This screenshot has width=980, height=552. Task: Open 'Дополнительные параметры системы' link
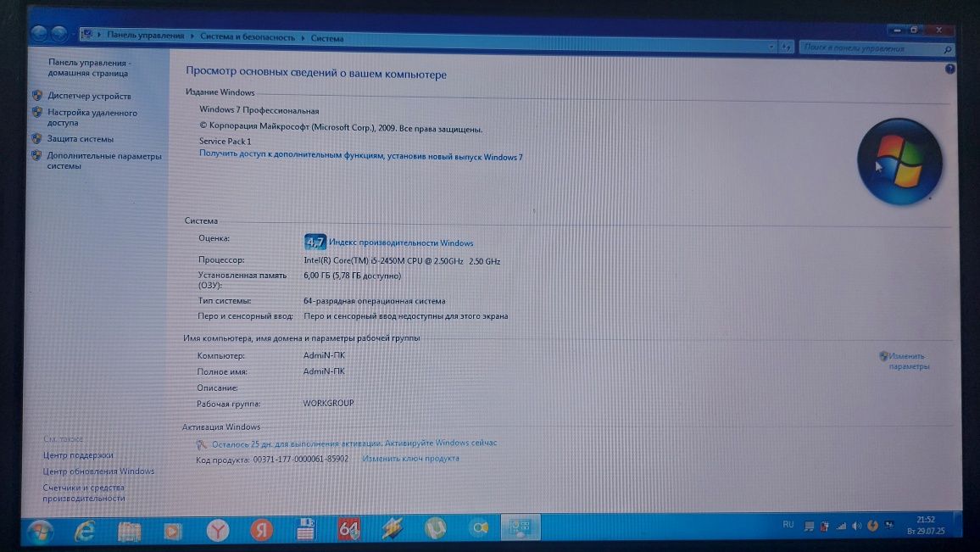[x=103, y=160]
